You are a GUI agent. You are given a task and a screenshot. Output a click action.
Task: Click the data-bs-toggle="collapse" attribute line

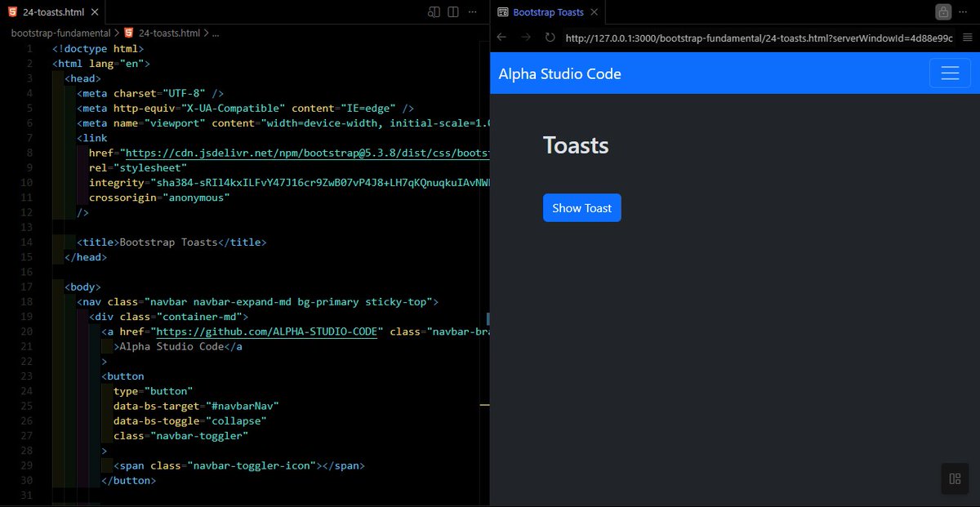[190, 420]
